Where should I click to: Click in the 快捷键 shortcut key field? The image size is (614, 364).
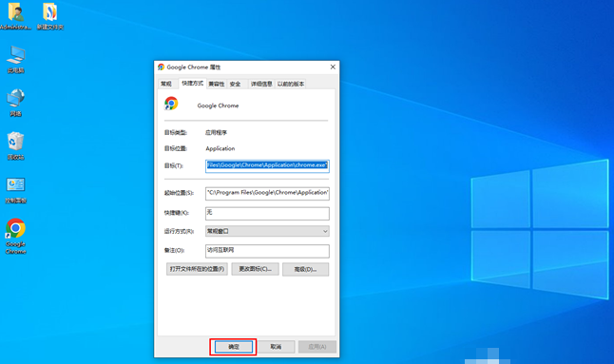coord(267,213)
